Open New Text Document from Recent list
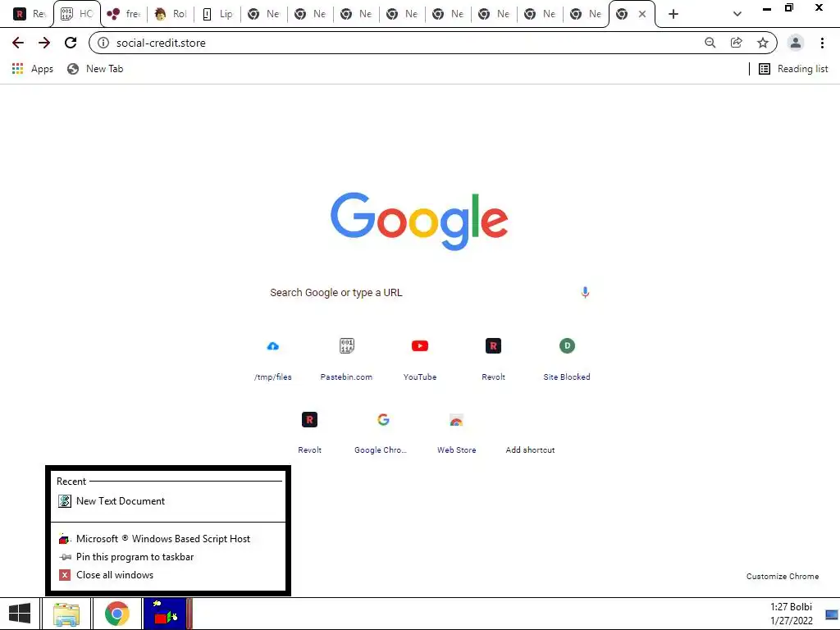 coord(167,501)
